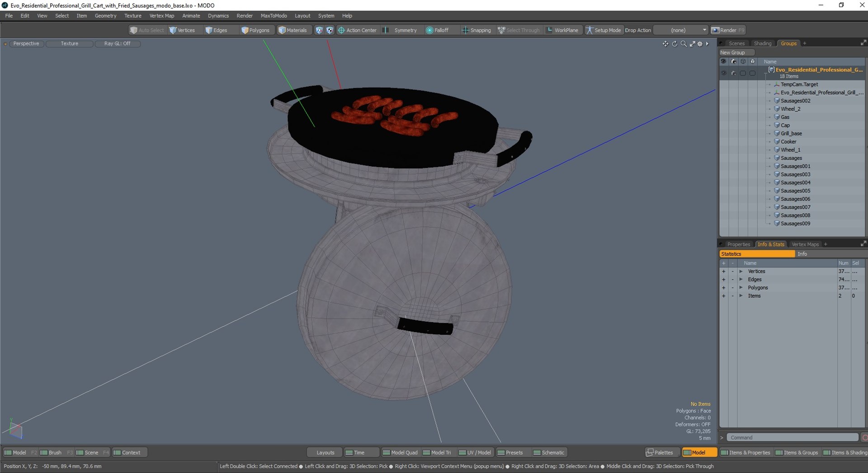Viewport: 868px width, 473px height.
Task: Click the axis gizmo in viewport corner
Action: 15,429
